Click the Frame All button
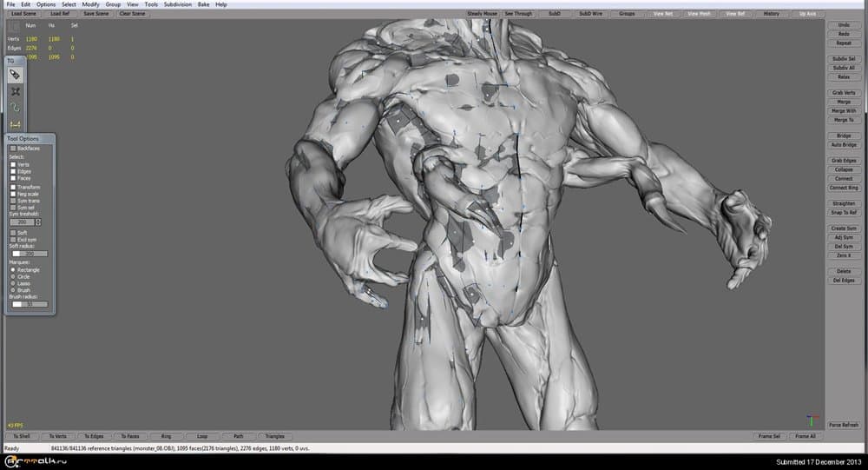The height and width of the screenshot is (470, 868). pos(805,436)
